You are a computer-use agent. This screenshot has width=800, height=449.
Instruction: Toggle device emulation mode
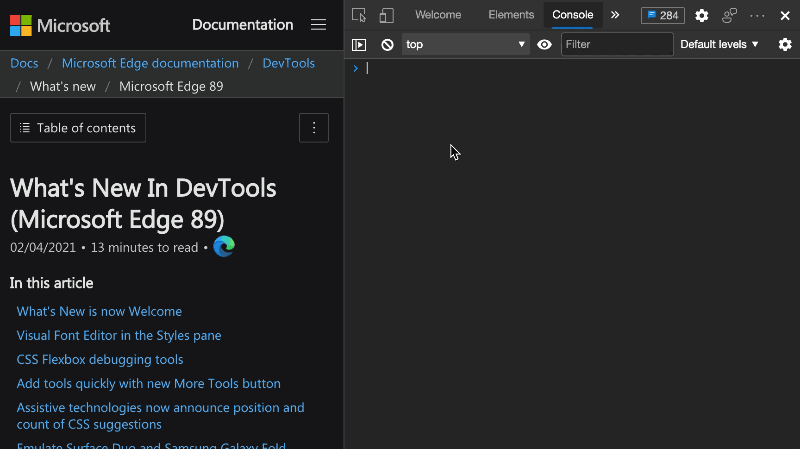click(x=386, y=15)
